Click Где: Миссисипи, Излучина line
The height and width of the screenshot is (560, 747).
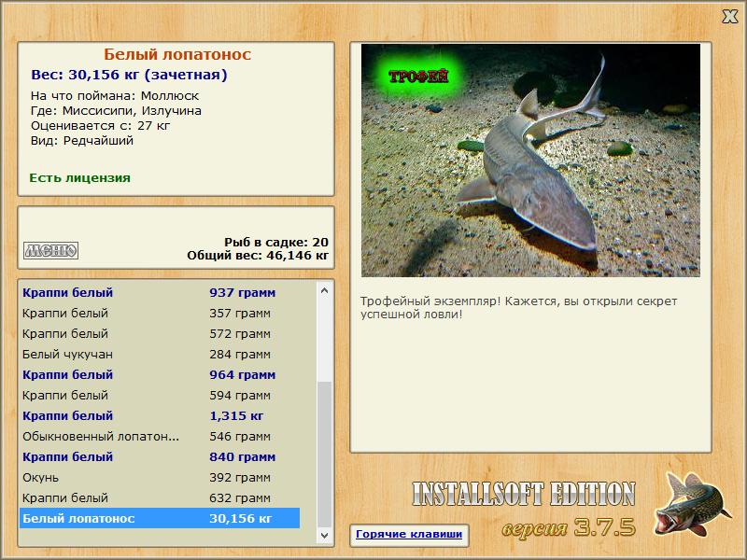pos(116,111)
